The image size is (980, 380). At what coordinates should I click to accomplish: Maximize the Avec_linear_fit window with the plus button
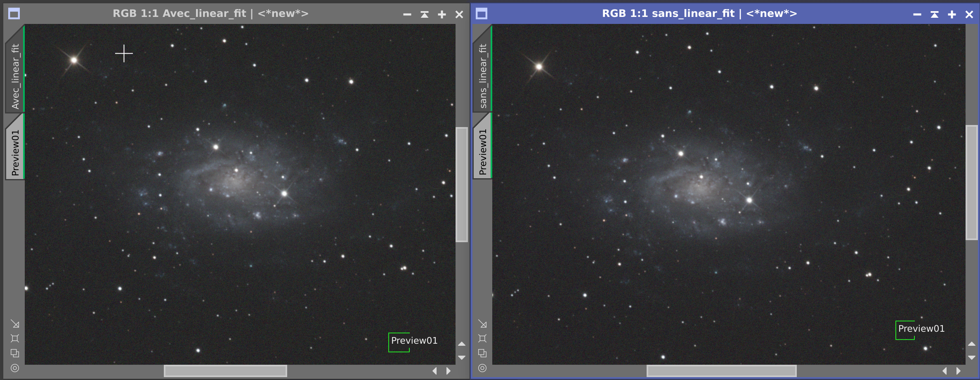coord(442,14)
